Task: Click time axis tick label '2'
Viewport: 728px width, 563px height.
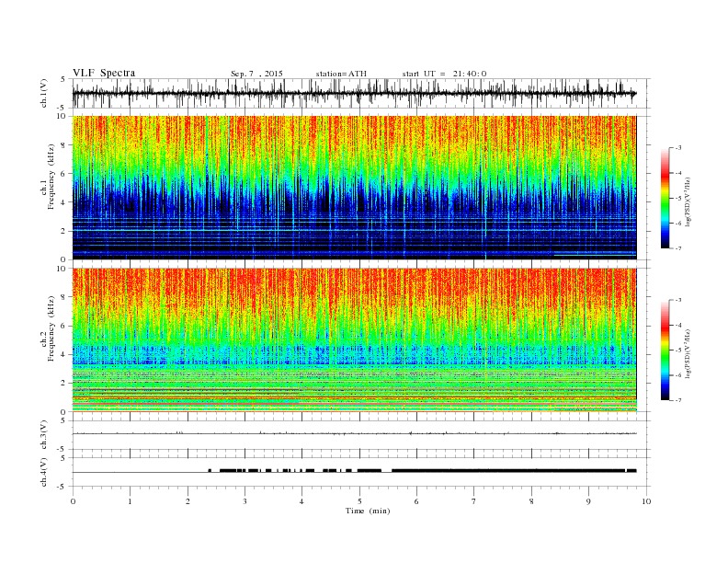Action: coord(188,501)
